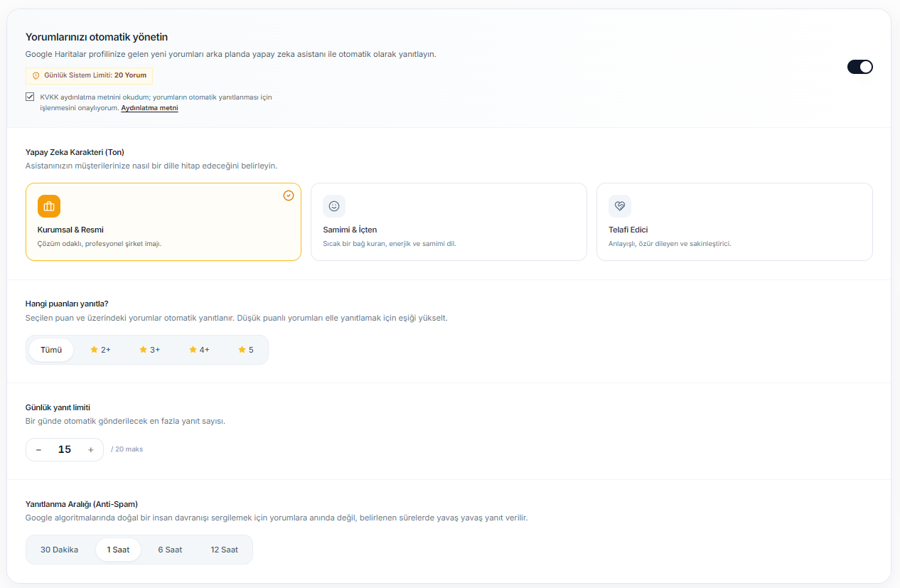Screen dimensions: 900x588
Task: Increase the daily reply limit with plus
Action: [91, 449]
